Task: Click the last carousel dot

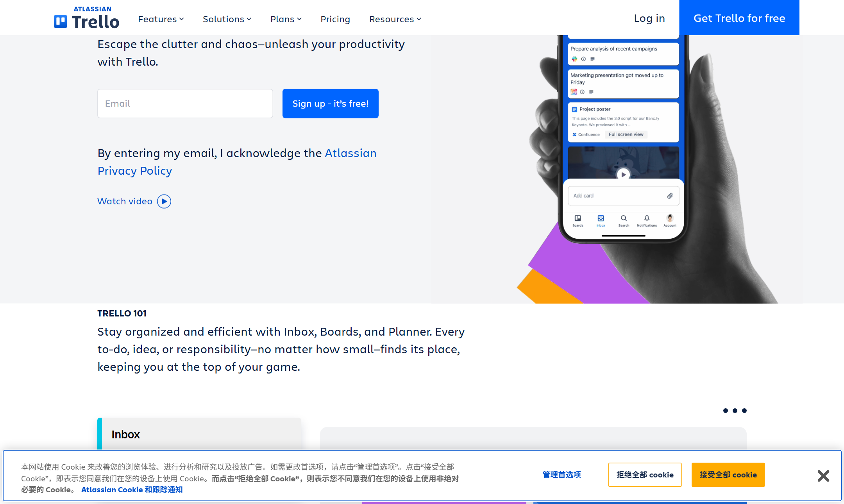Action: pos(744,411)
